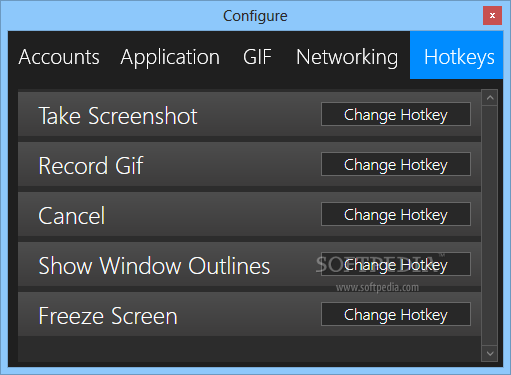The image size is (511, 375).
Task: Click the scrollbar up arrow
Action: click(x=490, y=98)
